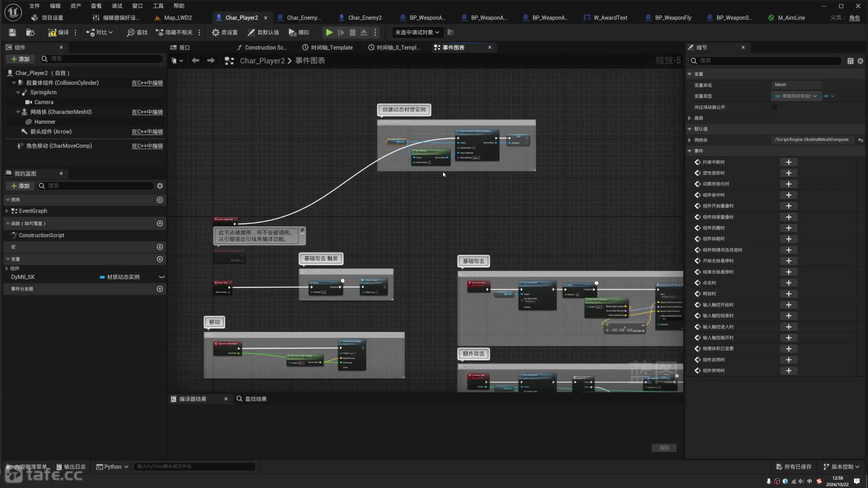Go back in graph navigation history
Screen dimensions: 868x488
(x=195, y=60)
